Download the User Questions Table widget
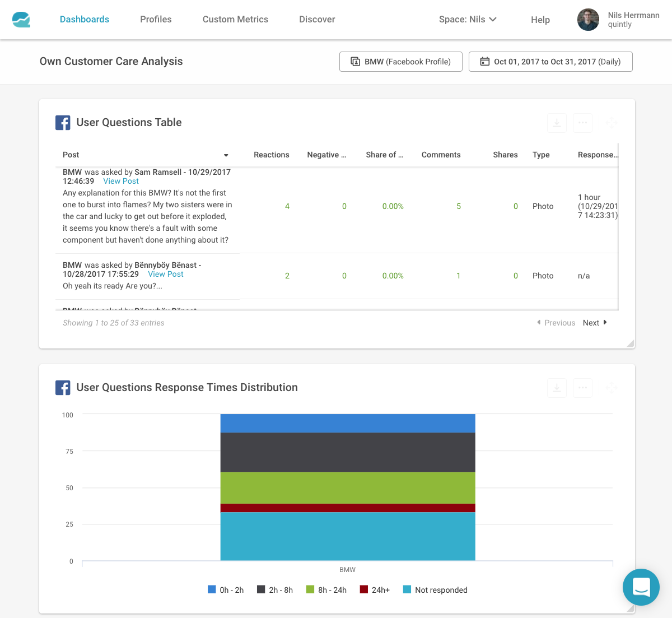This screenshot has width=672, height=618. (557, 123)
